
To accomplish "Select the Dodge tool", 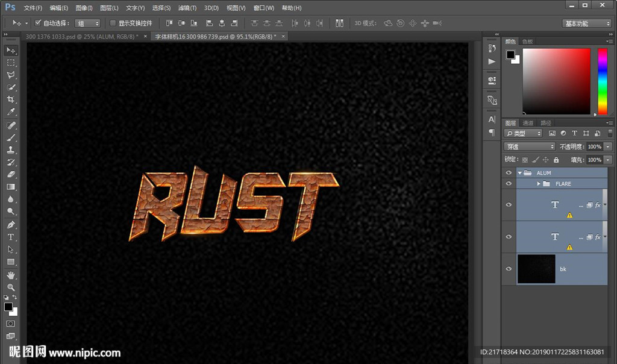I will [x=11, y=211].
